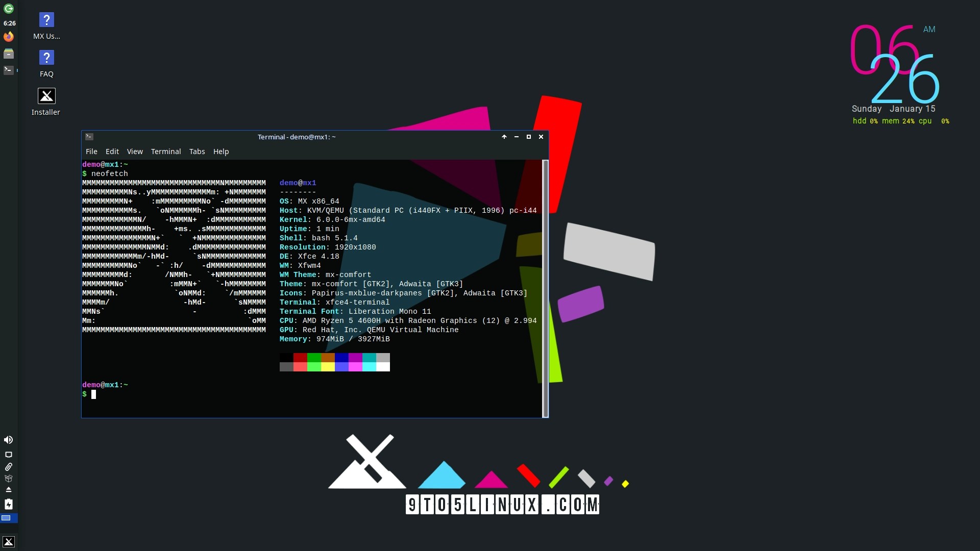Open the MX start menu button
Viewport: 980px width, 551px height.
(9, 542)
